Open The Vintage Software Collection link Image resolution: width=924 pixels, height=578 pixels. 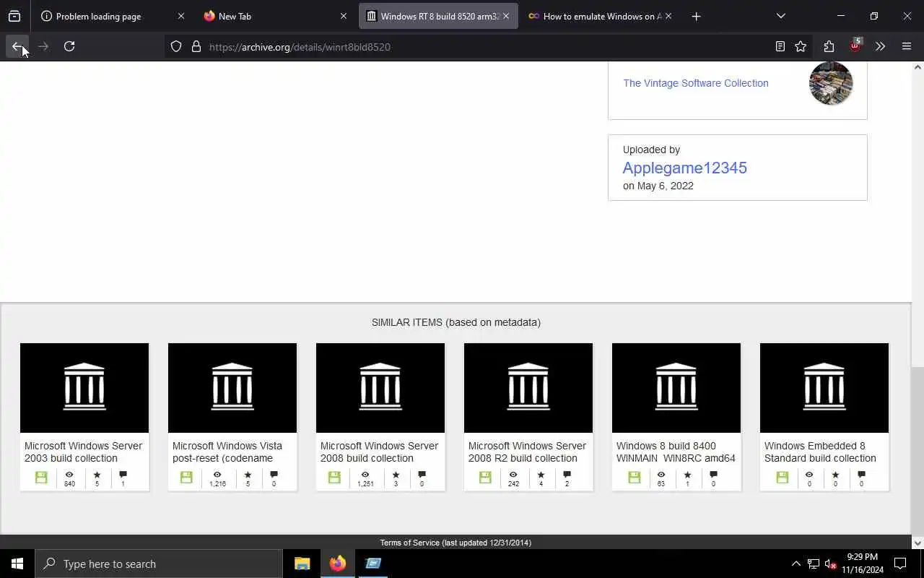695,83
